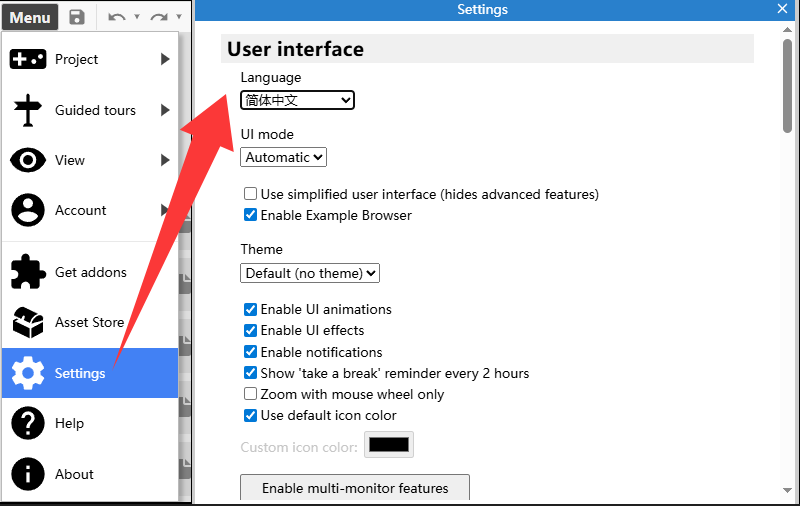
Task: Open the undo history dropdown arrow
Action: pyautogui.click(x=137, y=17)
